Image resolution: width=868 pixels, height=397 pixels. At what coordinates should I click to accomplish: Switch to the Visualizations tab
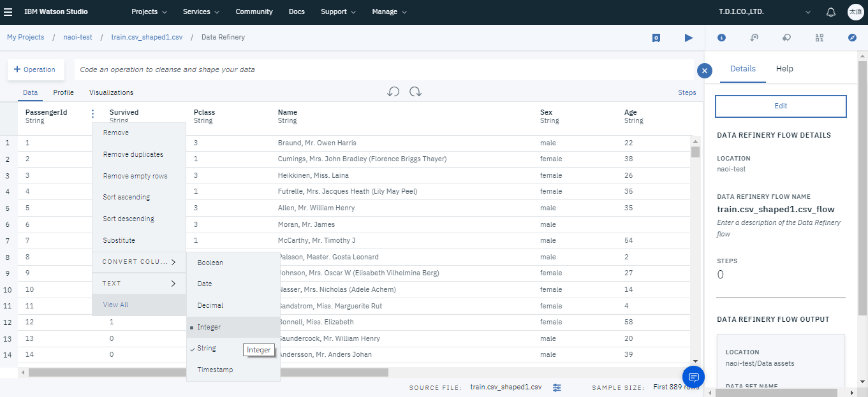click(x=111, y=92)
